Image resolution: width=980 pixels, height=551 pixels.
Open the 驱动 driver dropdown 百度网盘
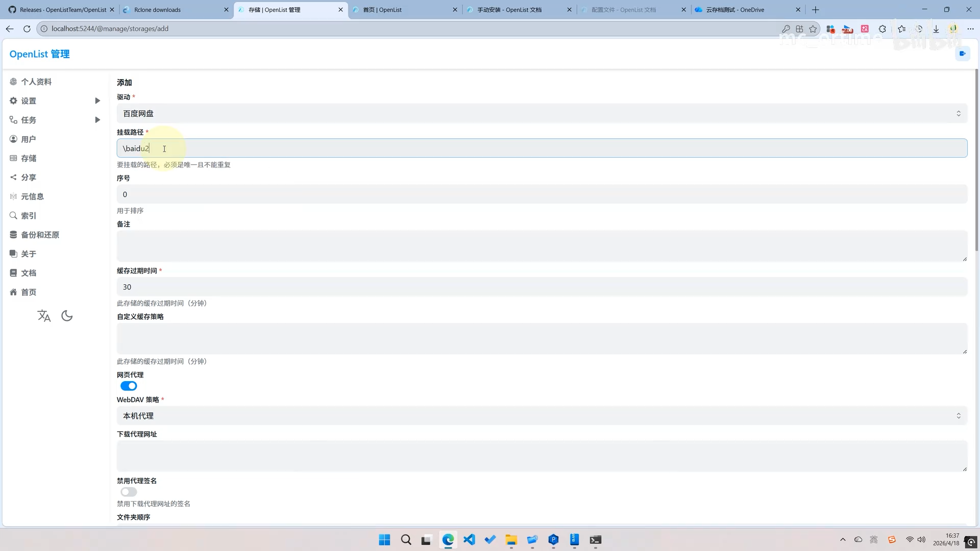pyautogui.click(x=542, y=113)
